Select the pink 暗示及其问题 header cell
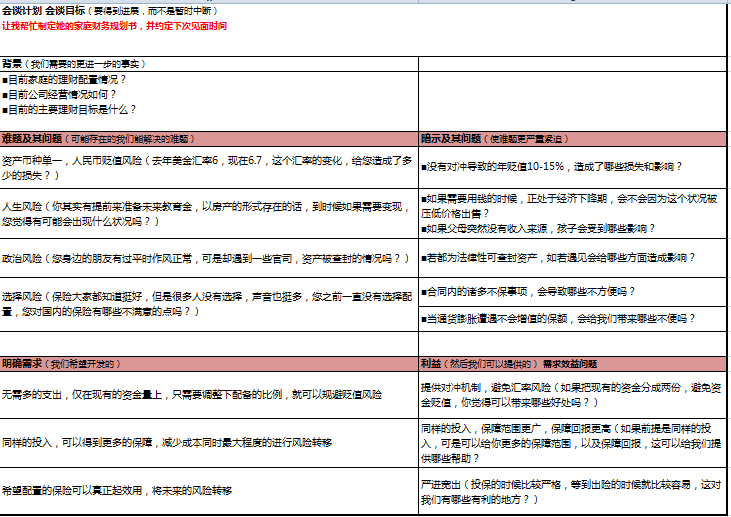Image resolution: width=731 pixels, height=517 pixels. [570, 138]
